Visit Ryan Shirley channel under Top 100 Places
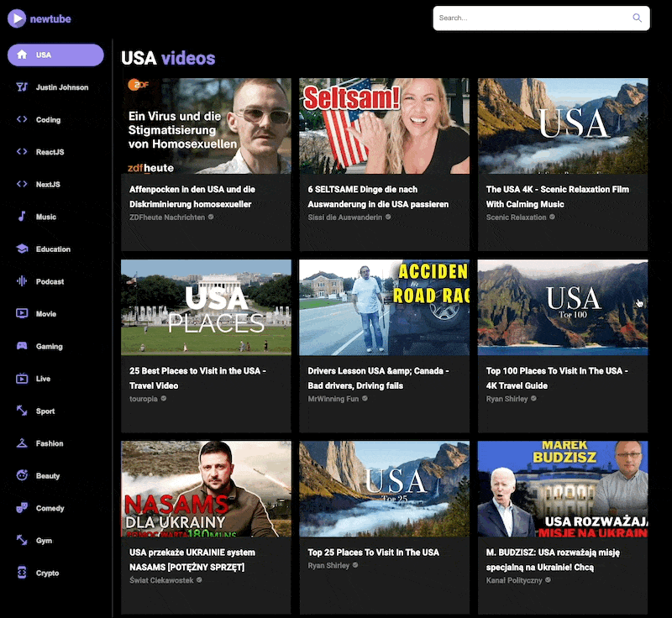The height and width of the screenshot is (618, 672). [507, 399]
